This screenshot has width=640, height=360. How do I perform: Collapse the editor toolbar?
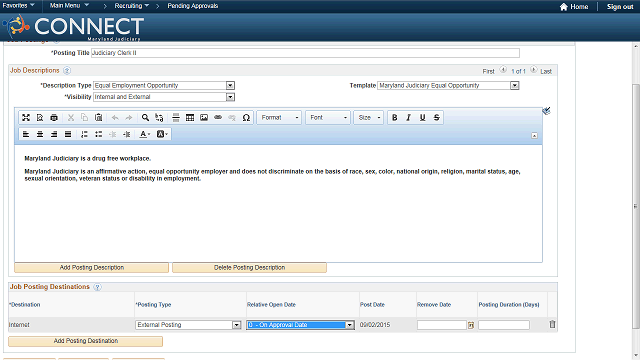[534, 136]
